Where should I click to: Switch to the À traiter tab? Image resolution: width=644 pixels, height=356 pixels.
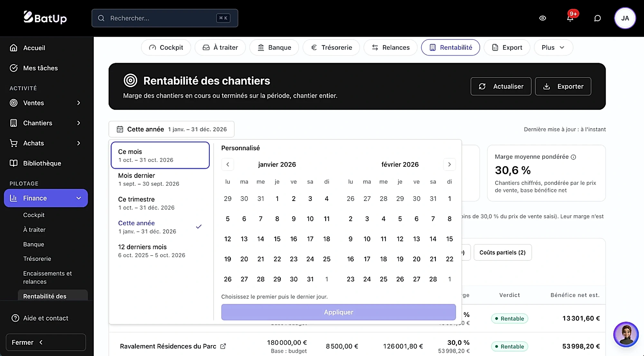click(220, 48)
